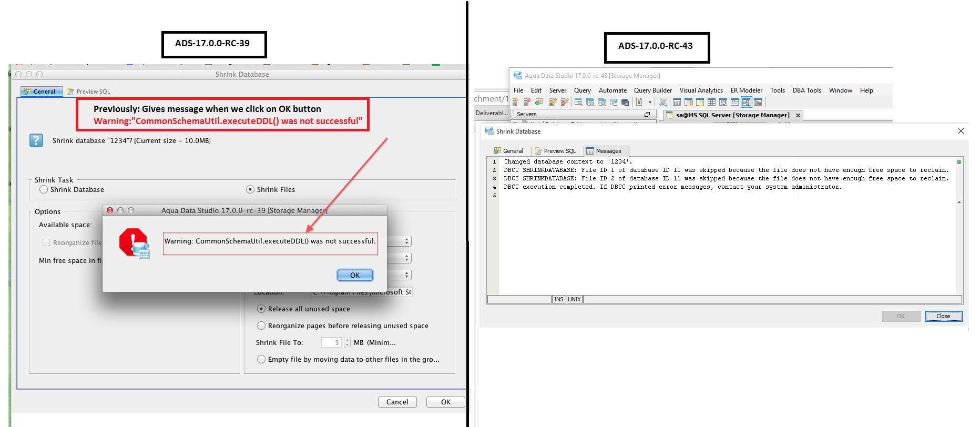Click Cancel in RC-39 Shrink Database window
The image size is (980, 427).
pos(397,402)
